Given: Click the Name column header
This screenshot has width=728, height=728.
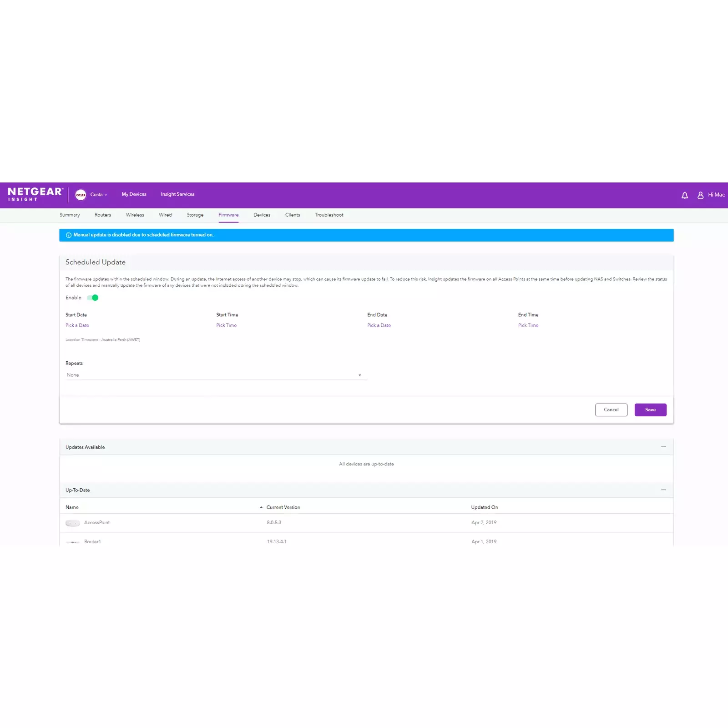Looking at the screenshot, I should (x=72, y=507).
